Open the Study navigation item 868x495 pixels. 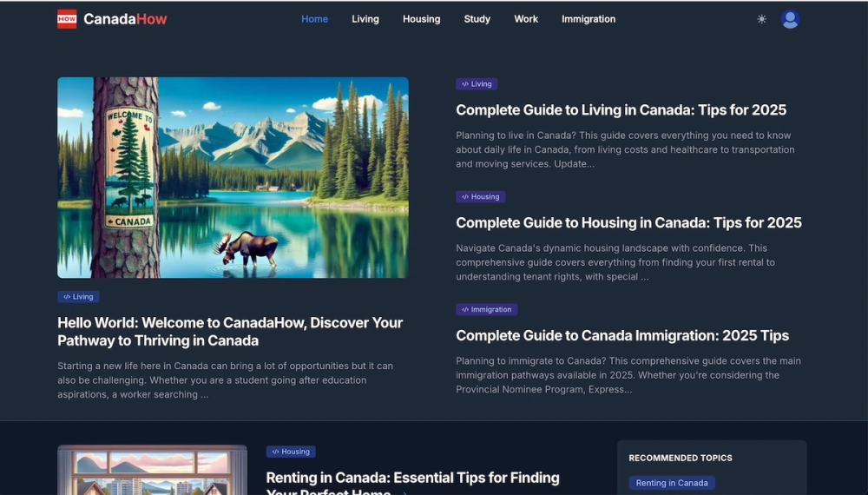pos(477,19)
